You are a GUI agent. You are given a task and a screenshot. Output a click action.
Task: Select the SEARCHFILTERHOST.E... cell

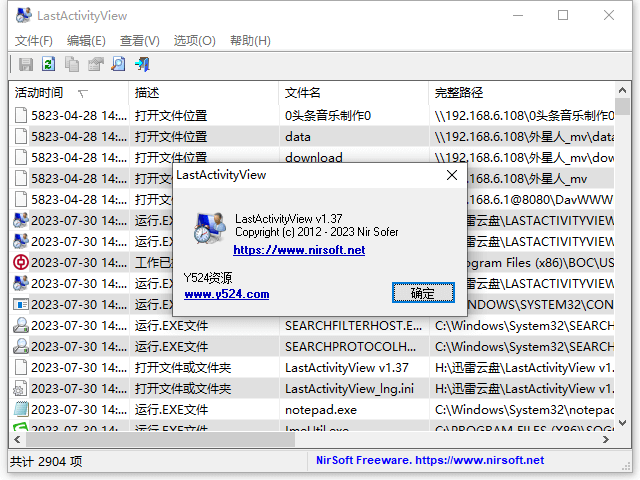(x=354, y=325)
